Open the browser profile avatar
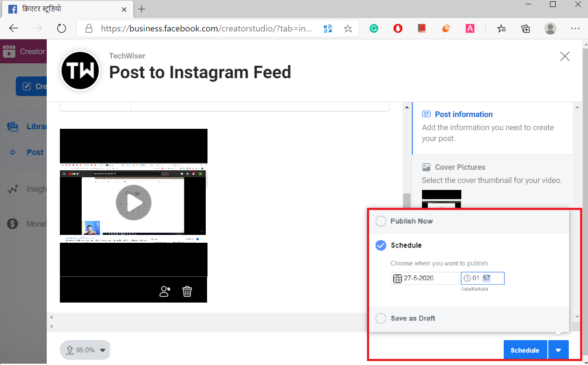This screenshot has height=365, width=588. pyautogui.click(x=550, y=29)
